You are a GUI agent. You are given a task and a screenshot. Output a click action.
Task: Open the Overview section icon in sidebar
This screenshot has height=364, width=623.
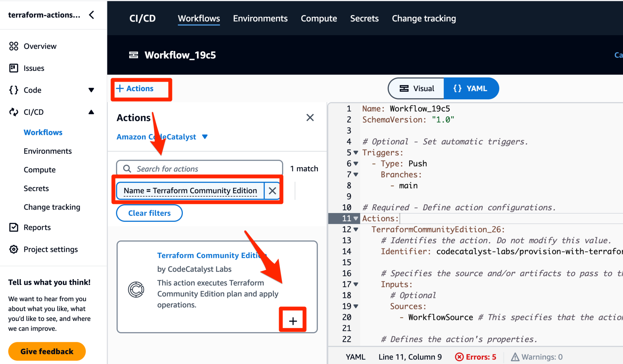click(x=14, y=46)
